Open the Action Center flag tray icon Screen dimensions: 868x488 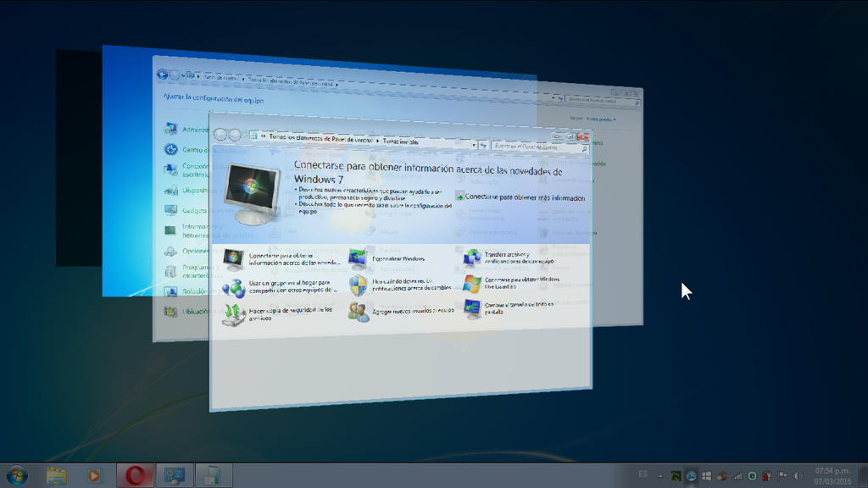(x=782, y=476)
